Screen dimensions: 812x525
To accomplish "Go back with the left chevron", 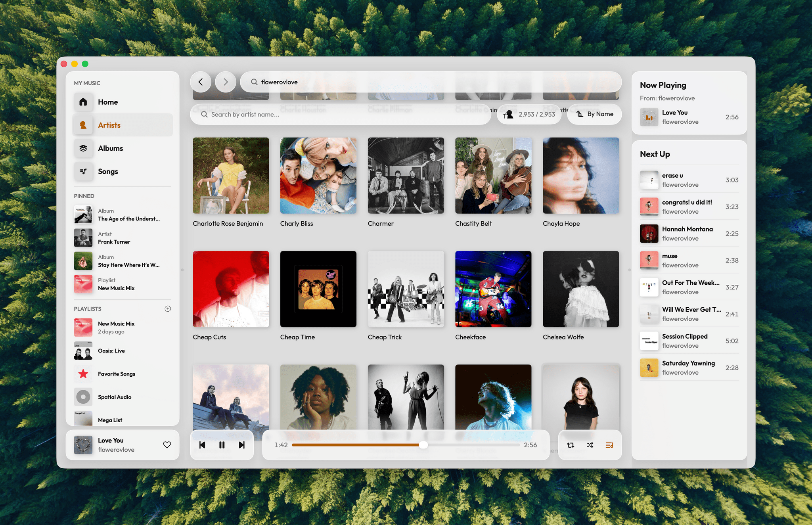I will click(x=201, y=82).
